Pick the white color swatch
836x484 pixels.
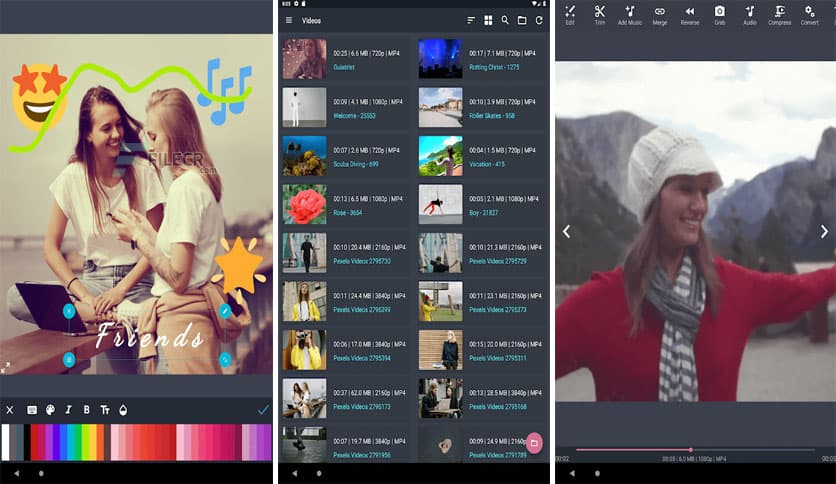[5, 442]
